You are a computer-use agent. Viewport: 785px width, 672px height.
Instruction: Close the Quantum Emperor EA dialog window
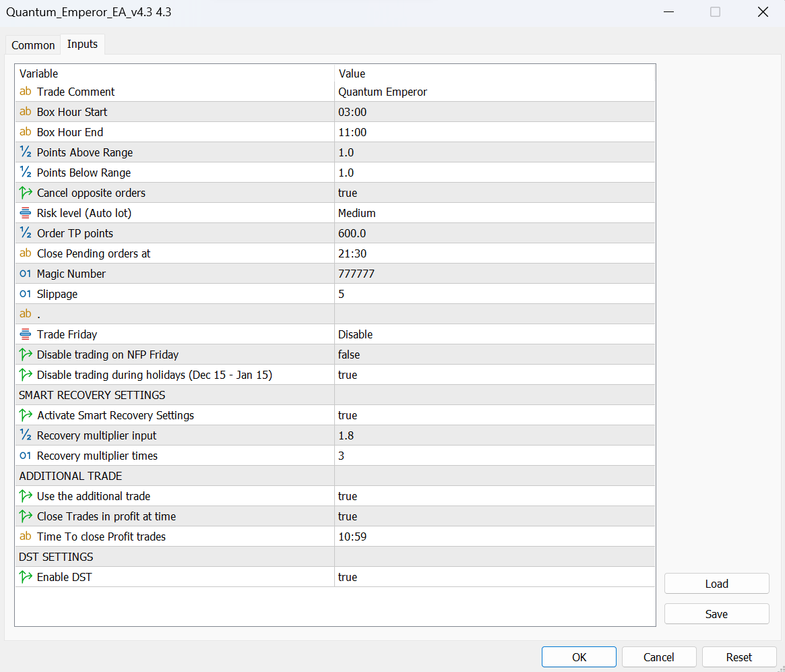[763, 12]
